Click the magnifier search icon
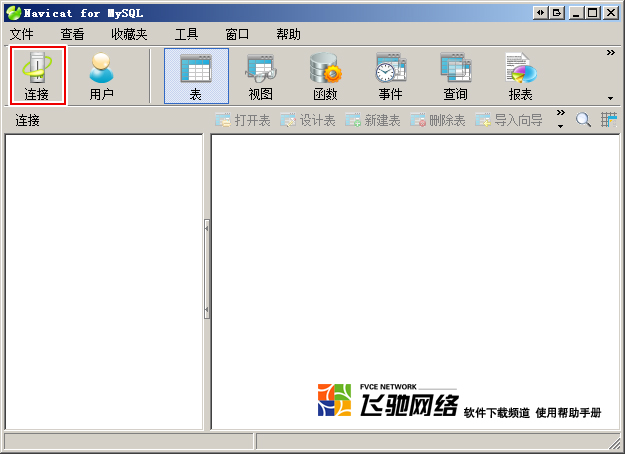The height and width of the screenshot is (454, 625). pyautogui.click(x=583, y=120)
